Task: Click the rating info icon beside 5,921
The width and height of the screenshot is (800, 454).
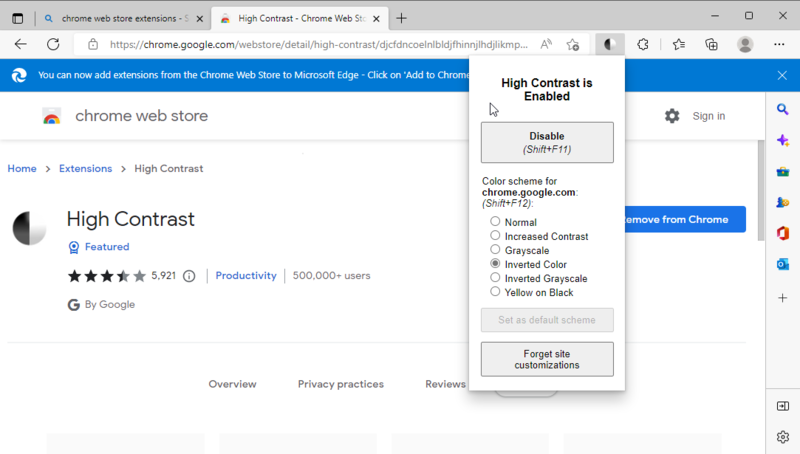Action: (x=189, y=276)
